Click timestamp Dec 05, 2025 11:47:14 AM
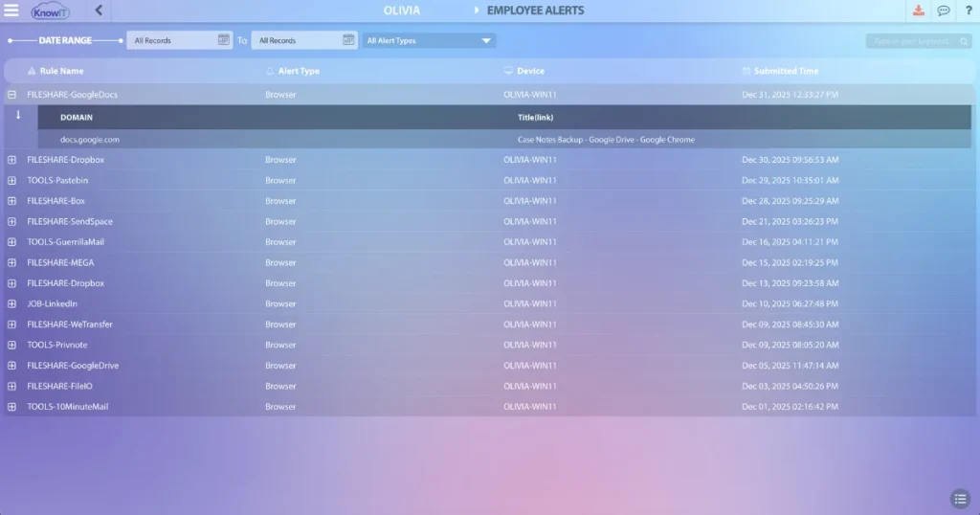The height and width of the screenshot is (515, 980). [x=790, y=365]
